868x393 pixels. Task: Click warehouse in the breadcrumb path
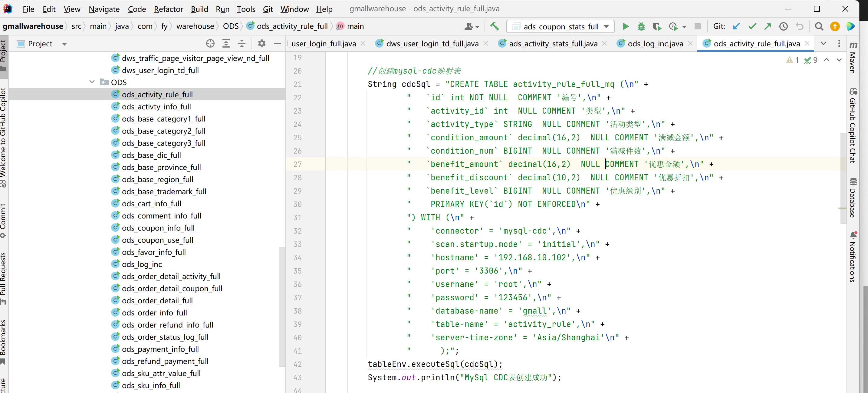[195, 26]
